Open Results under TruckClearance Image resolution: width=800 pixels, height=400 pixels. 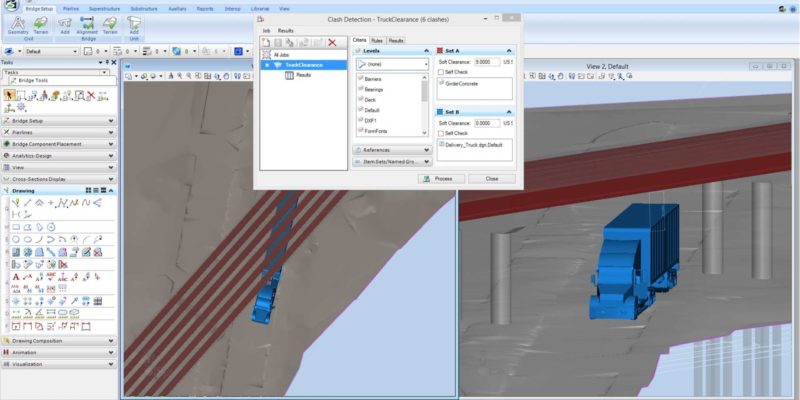pyautogui.click(x=304, y=75)
